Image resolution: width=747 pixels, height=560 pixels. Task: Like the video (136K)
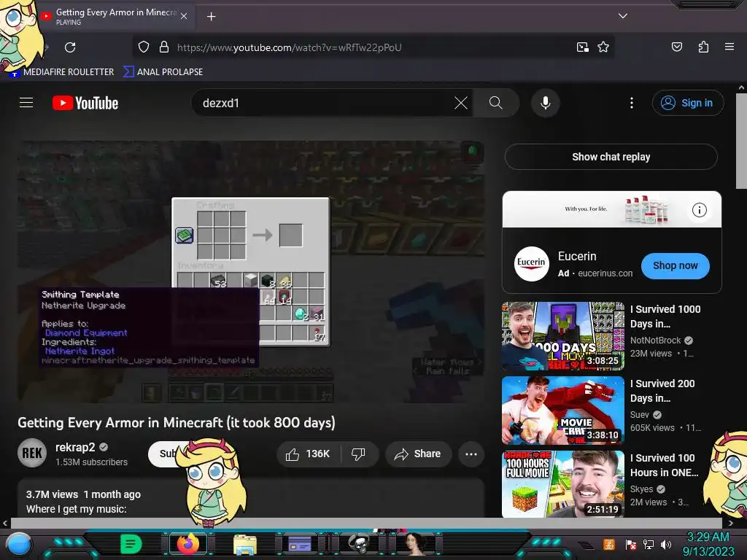[309, 454]
